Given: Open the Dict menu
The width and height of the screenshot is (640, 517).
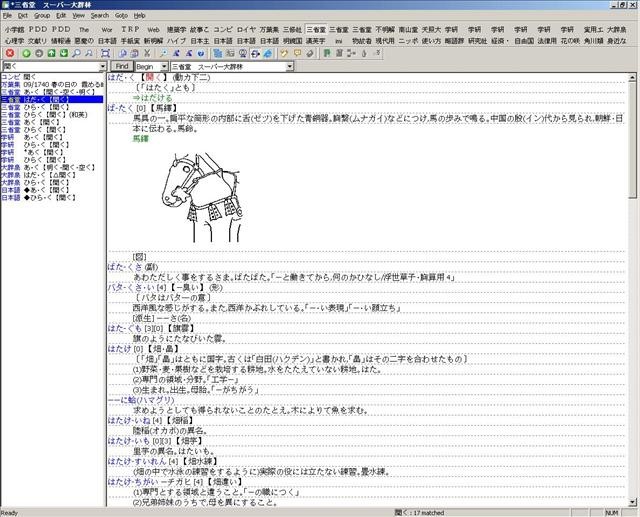Looking at the screenshot, I should pos(22,16).
